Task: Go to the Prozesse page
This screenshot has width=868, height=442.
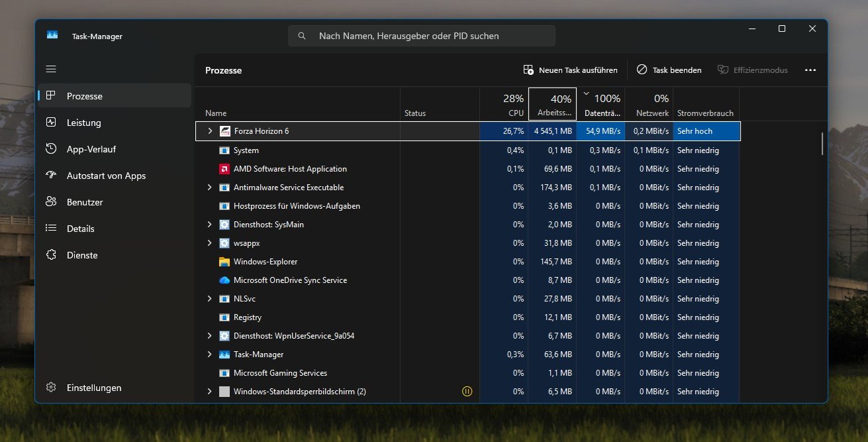Action: 115,96
